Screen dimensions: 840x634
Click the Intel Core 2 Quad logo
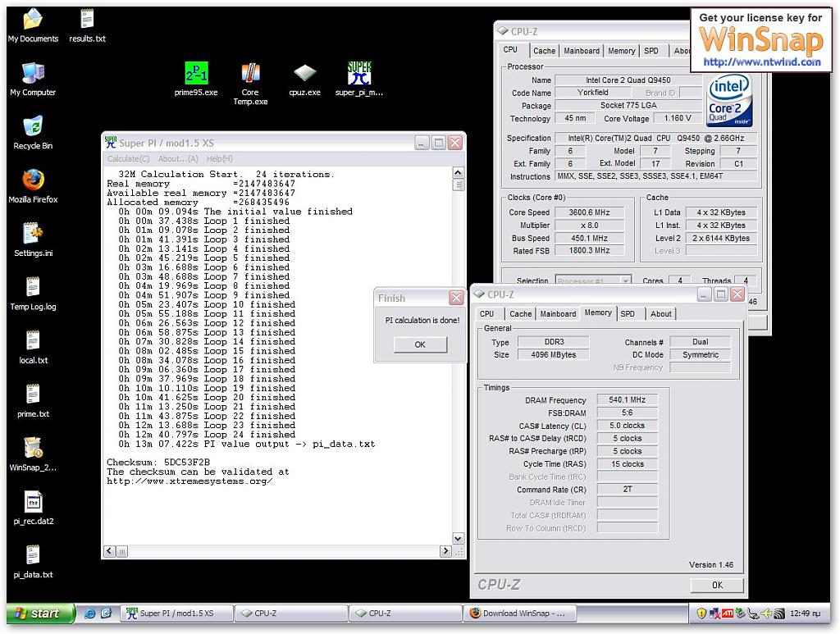pyautogui.click(x=729, y=100)
